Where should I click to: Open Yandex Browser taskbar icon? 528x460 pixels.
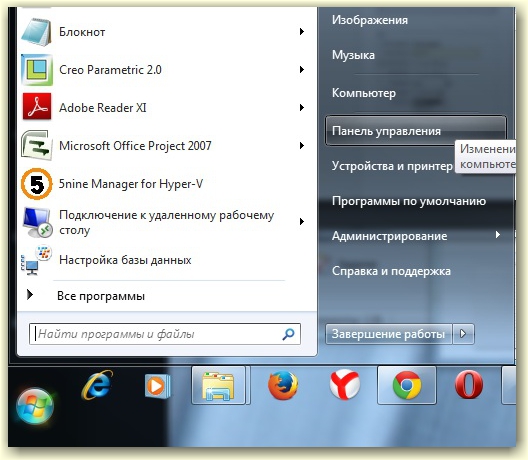[345, 385]
